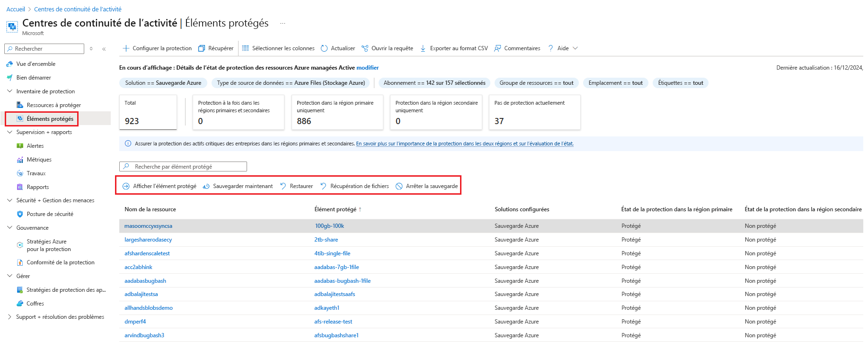This screenshot has width=868, height=342.
Task: Click the Récupérer toolbar icon
Action: point(202,48)
